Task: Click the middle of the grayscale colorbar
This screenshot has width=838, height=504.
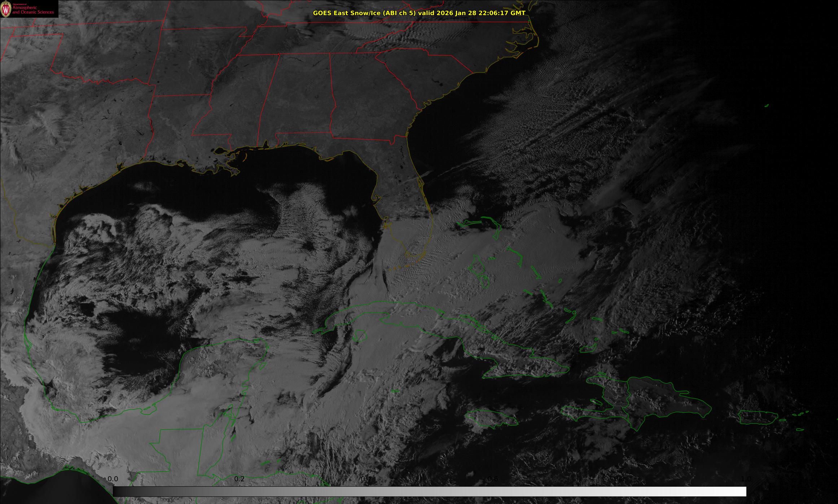Action: tap(429, 491)
